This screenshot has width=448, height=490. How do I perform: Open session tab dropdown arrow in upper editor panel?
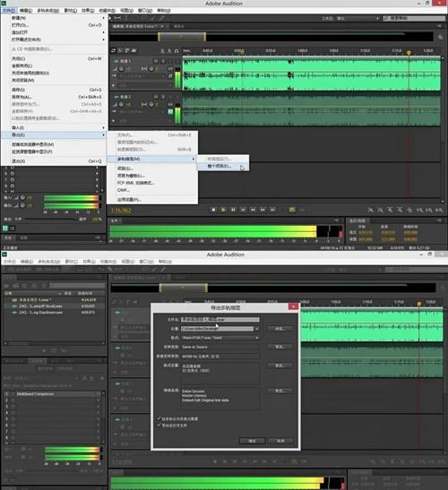click(x=161, y=26)
